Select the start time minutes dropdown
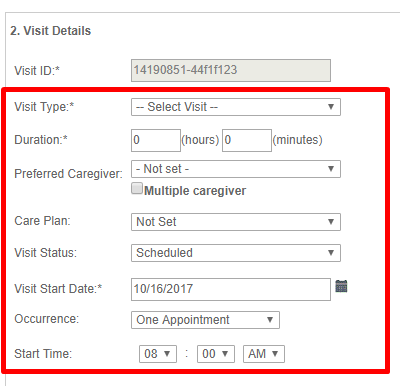The width and height of the screenshot is (400, 386). pyautogui.click(x=216, y=354)
